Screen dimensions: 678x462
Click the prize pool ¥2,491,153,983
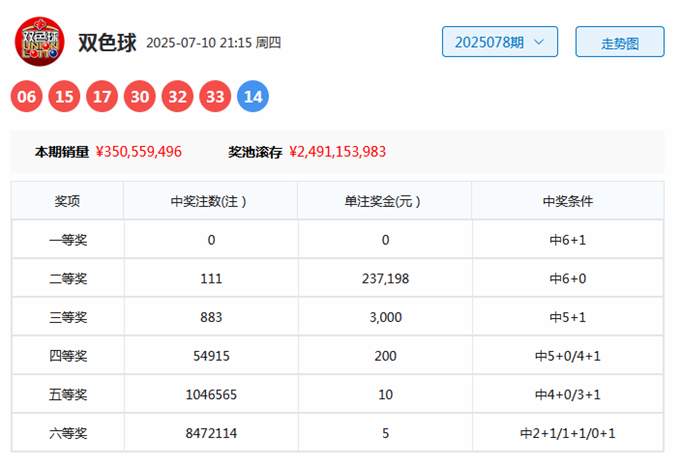[338, 152]
